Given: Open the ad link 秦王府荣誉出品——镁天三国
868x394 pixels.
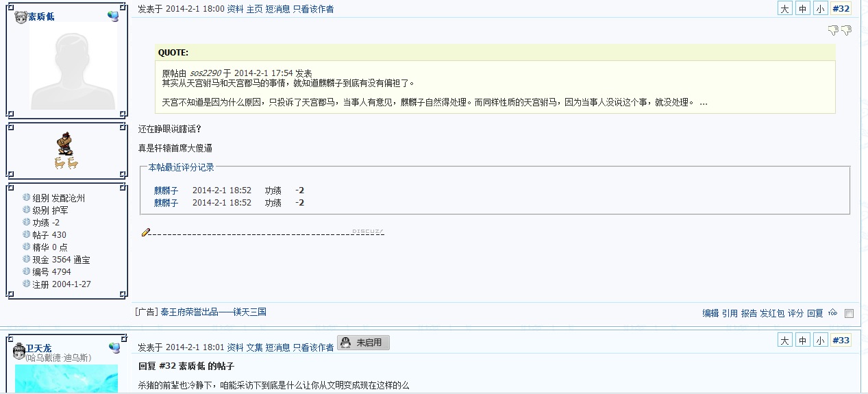Looking at the screenshot, I should [x=213, y=312].
